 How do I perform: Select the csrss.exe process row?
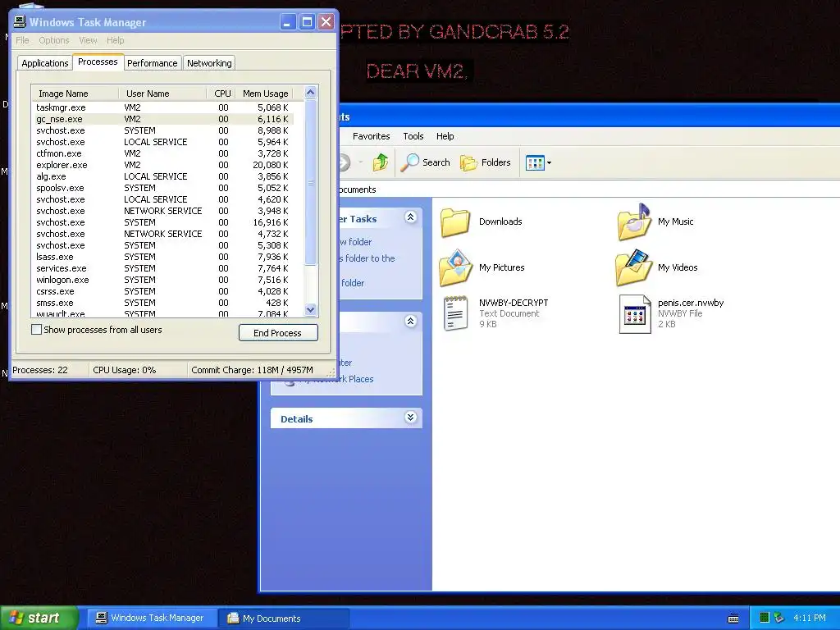[x=163, y=291]
